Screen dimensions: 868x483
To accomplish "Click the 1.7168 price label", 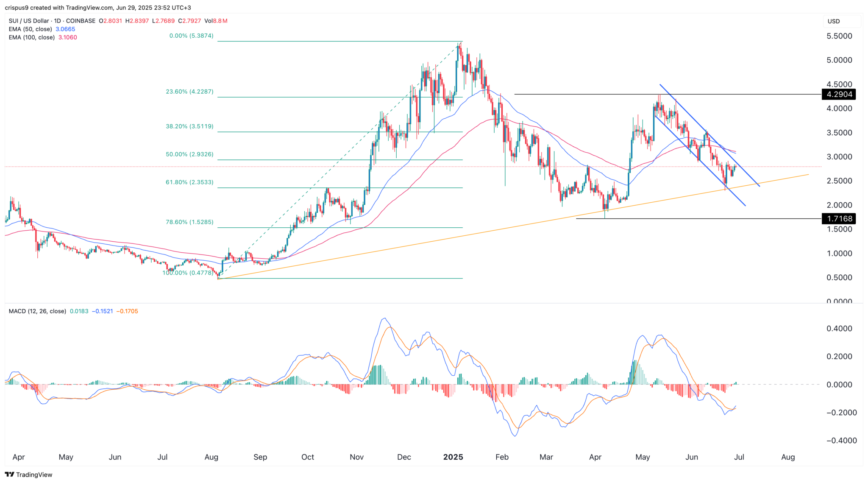I will click(x=838, y=219).
